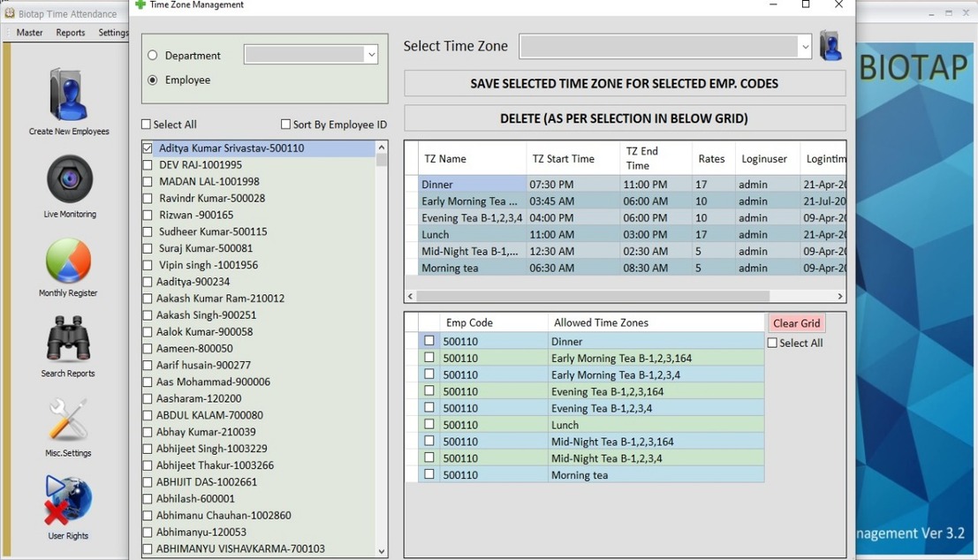Select ABHIMANYU VISHAVKARMA-700103 employee

240,549
